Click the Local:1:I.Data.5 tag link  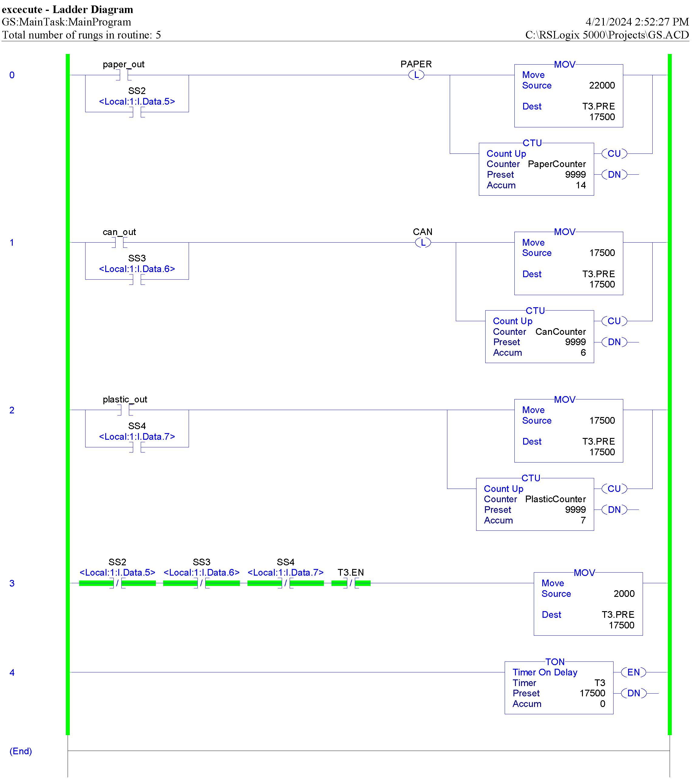click(x=137, y=101)
